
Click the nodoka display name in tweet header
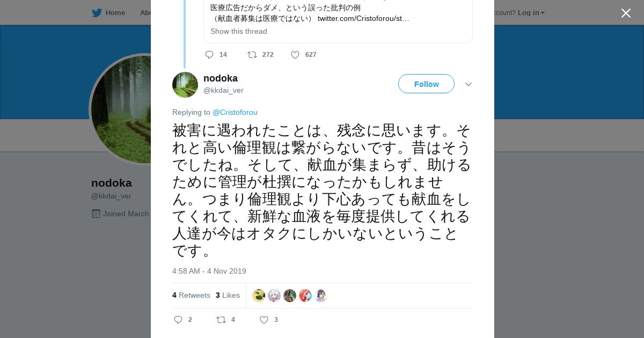pos(221,78)
